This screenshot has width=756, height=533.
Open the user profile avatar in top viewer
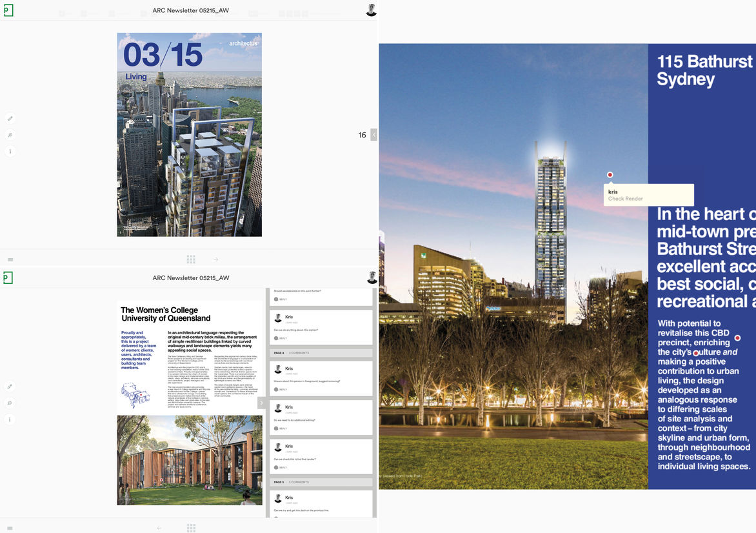coord(371,10)
